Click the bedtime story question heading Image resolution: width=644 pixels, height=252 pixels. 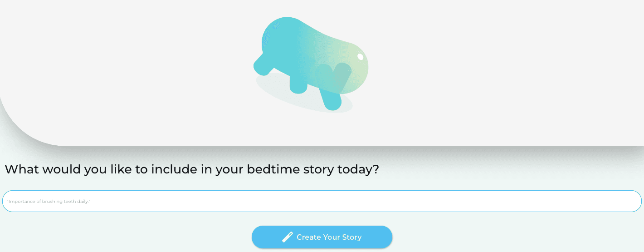point(191,169)
